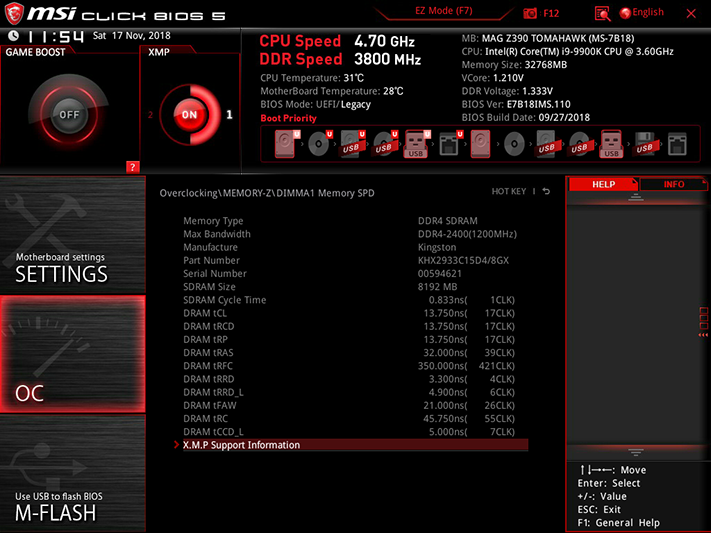Change language from English
The image size is (711, 533).
[x=642, y=13]
